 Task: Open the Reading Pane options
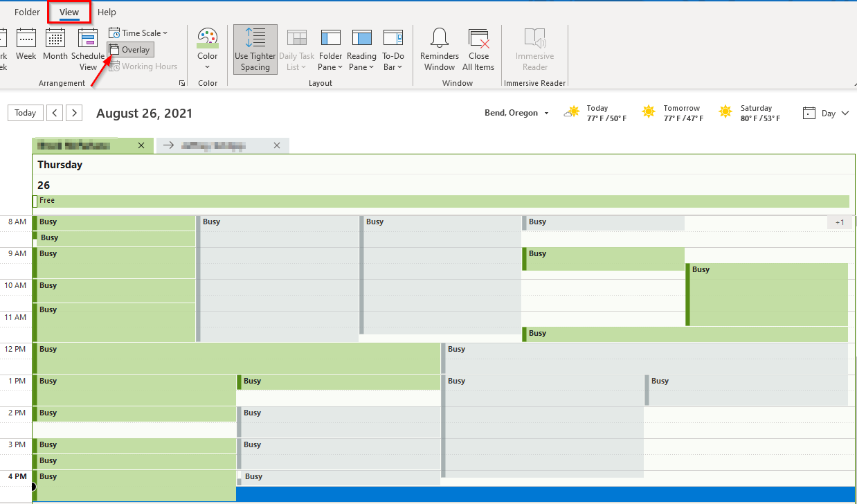click(x=361, y=50)
